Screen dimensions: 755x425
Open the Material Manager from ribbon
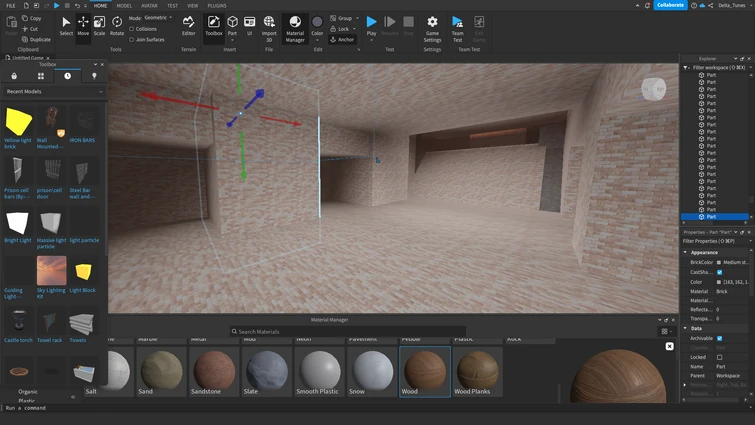pos(295,25)
